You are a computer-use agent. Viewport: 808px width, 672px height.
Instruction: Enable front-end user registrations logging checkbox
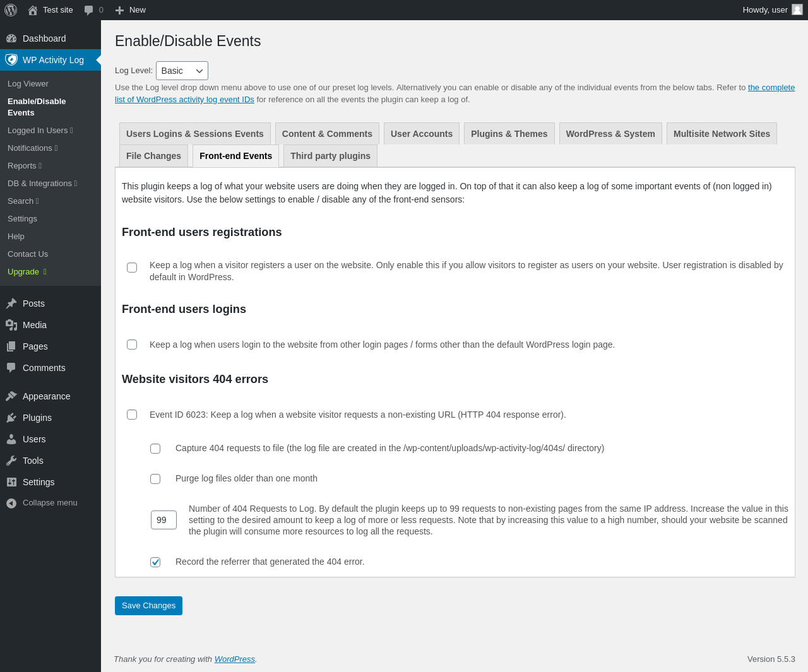(x=132, y=268)
